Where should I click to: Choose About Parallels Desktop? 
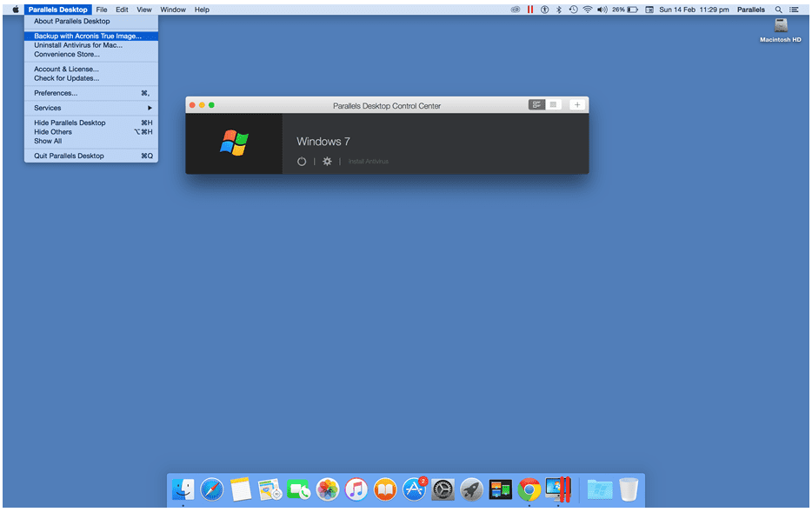(x=91, y=21)
